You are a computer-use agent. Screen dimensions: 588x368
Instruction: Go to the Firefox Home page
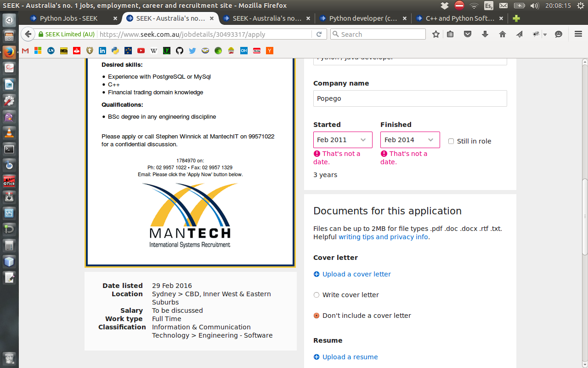pyautogui.click(x=503, y=34)
